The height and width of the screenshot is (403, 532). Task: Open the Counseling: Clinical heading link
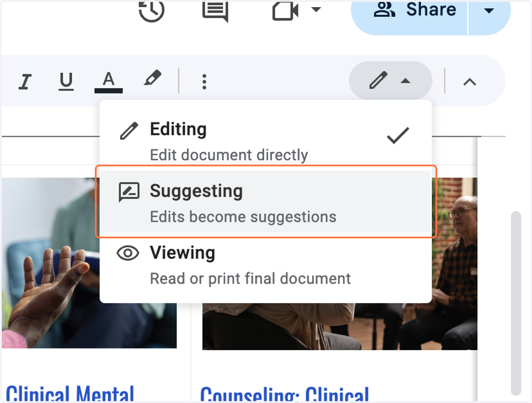pyautogui.click(x=285, y=394)
